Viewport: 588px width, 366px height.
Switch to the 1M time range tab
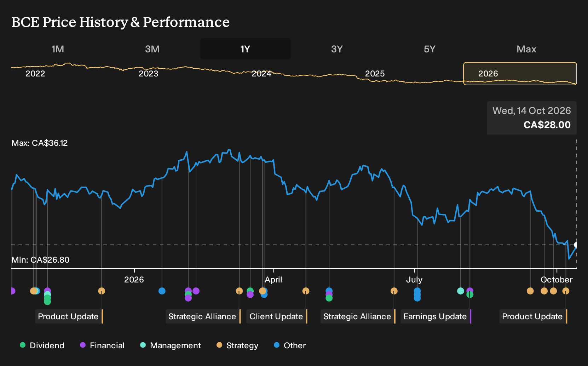coord(58,49)
